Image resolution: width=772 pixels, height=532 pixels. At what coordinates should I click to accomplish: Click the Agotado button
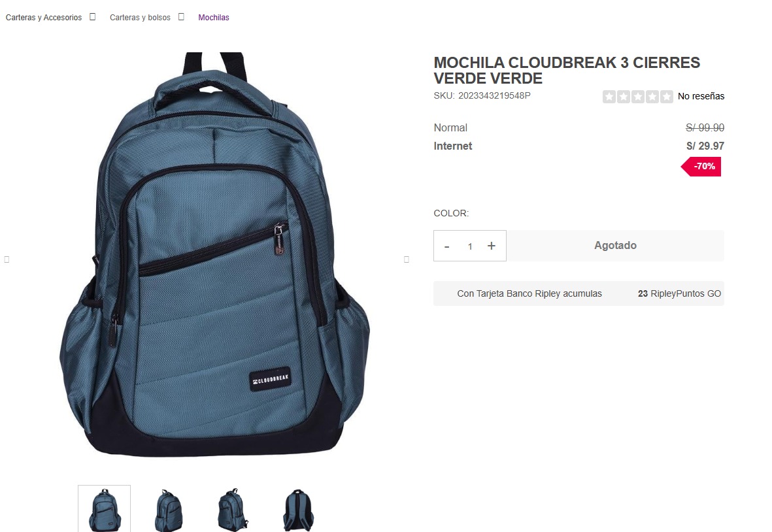pyautogui.click(x=615, y=246)
